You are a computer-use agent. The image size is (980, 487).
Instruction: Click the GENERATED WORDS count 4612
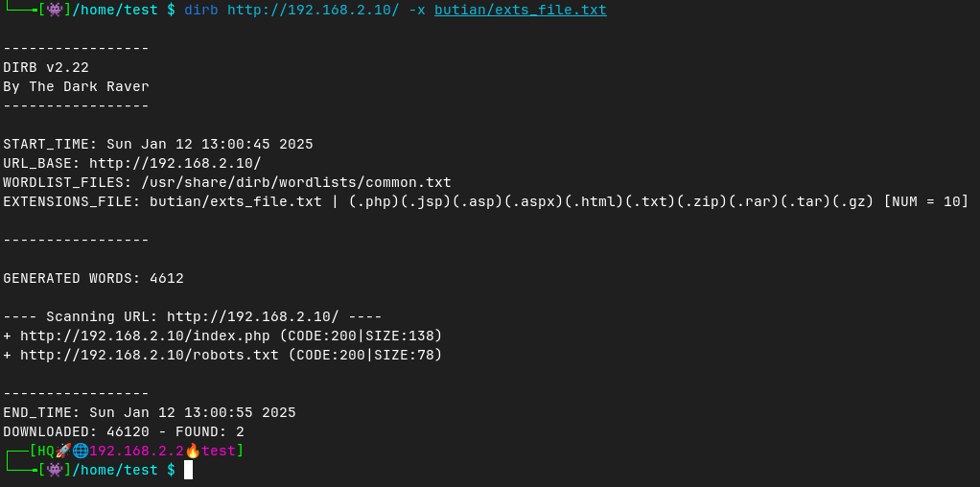tap(167, 278)
